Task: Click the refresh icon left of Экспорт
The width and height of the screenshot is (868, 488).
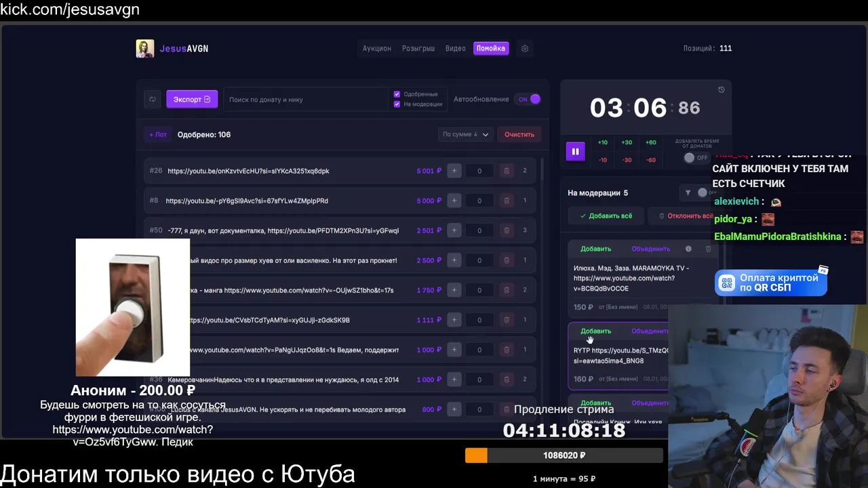Action: pyautogui.click(x=153, y=100)
